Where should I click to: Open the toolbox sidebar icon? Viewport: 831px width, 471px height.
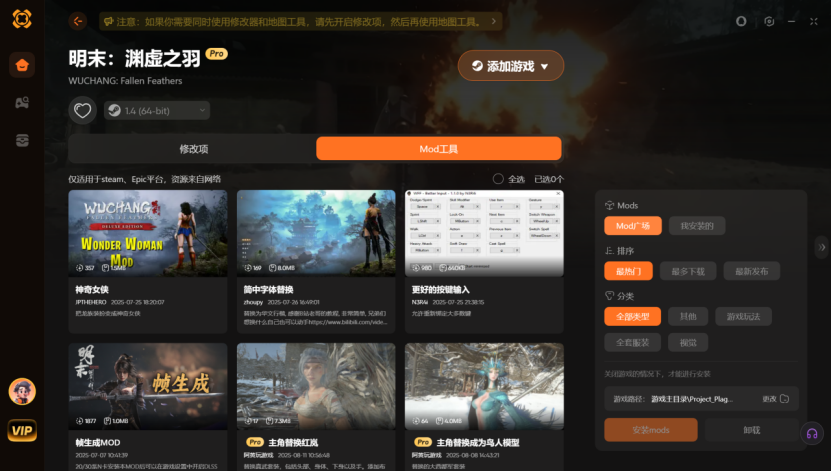click(x=22, y=140)
